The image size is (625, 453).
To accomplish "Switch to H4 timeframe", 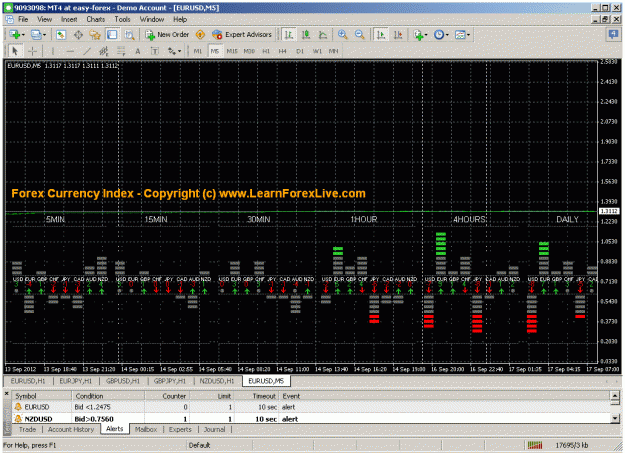I will [283, 51].
